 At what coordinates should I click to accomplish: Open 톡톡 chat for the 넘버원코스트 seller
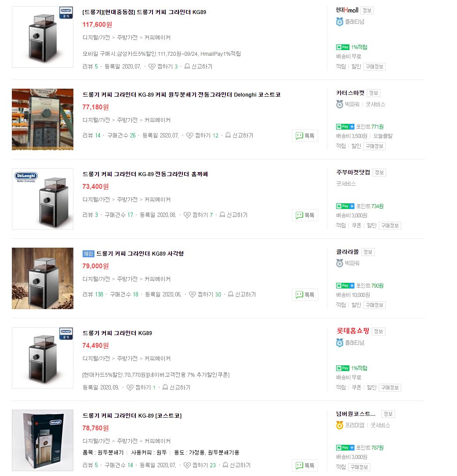(x=305, y=465)
